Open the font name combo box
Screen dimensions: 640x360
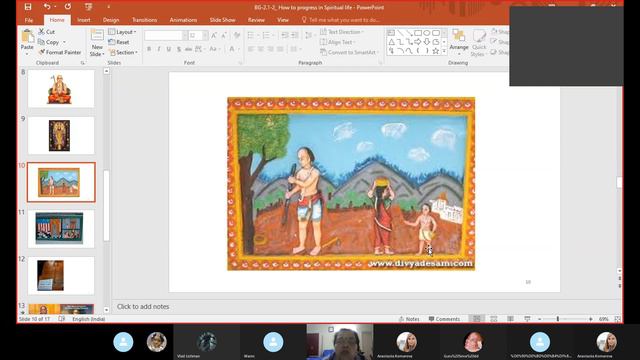click(166, 36)
